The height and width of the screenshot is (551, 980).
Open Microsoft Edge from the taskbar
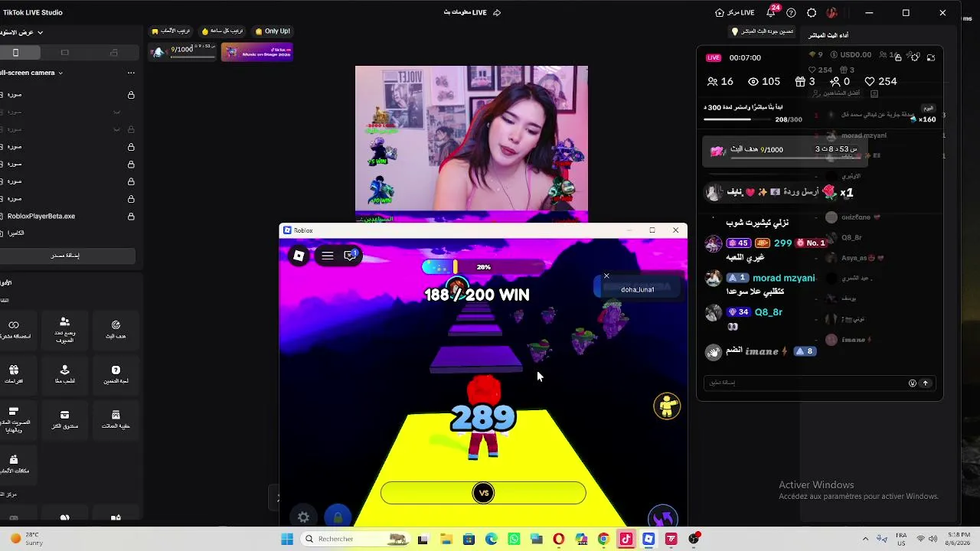(492, 539)
